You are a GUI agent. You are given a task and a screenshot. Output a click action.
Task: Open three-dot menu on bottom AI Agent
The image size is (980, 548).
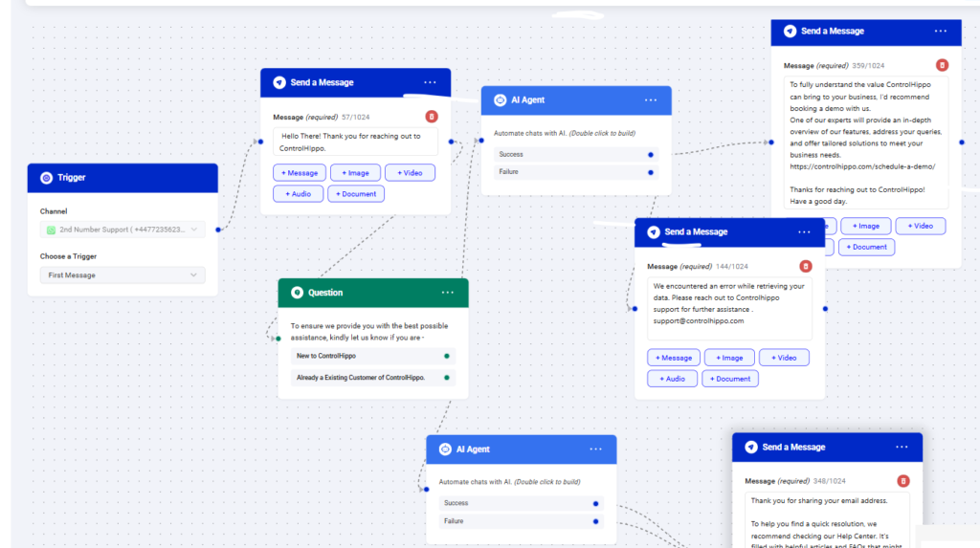[596, 449]
